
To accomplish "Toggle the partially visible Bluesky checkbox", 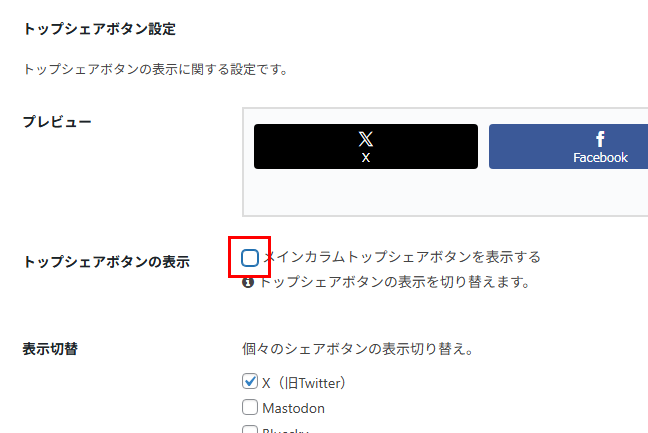I will point(250,430).
